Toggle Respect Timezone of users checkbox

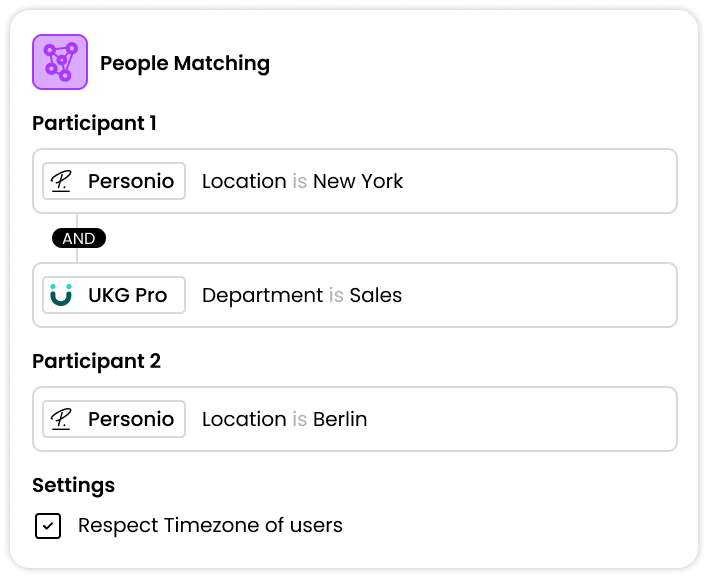pyautogui.click(x=48, y=526)
